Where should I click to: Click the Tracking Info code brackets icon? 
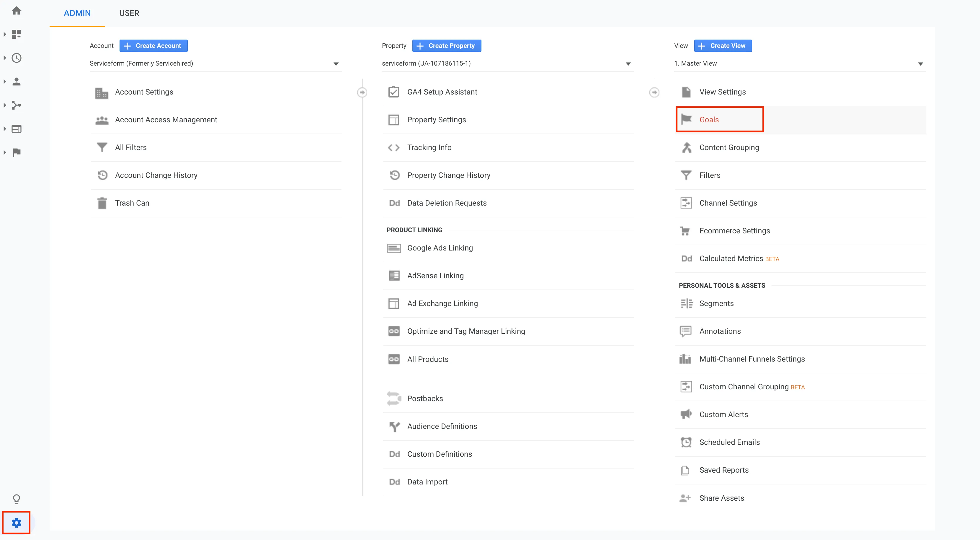coord(394,147)
